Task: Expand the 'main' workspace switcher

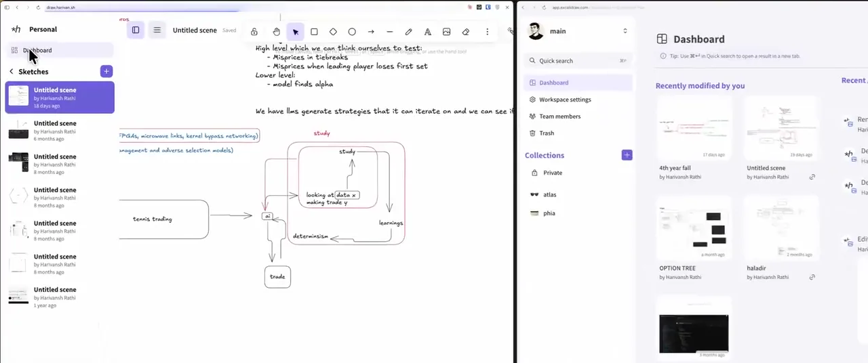Action: coord(625,31)
